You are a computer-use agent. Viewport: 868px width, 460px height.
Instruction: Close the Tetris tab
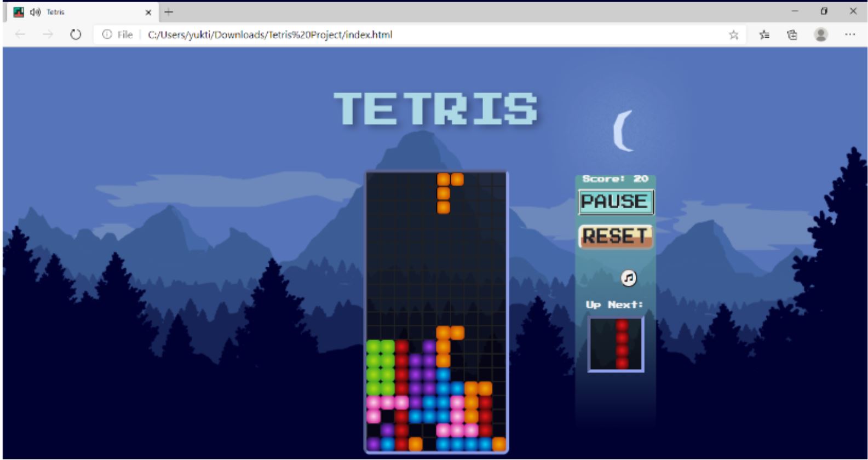(x=148, y=12)
